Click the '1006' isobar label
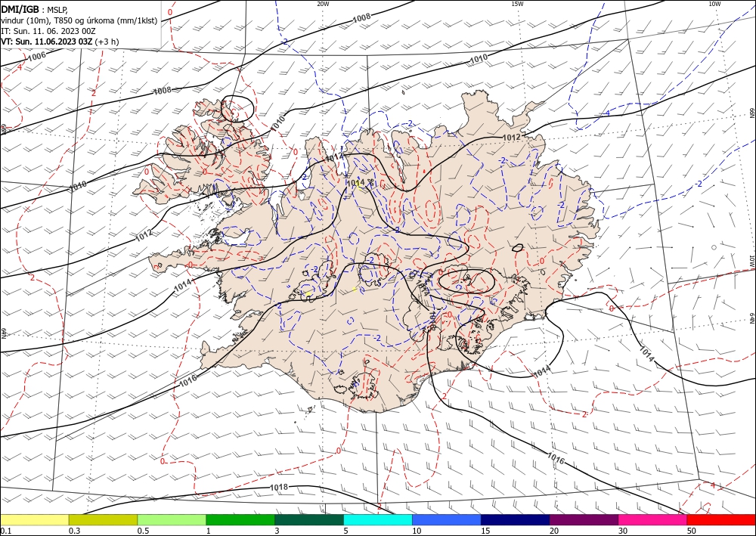 [x=36, y=56]
